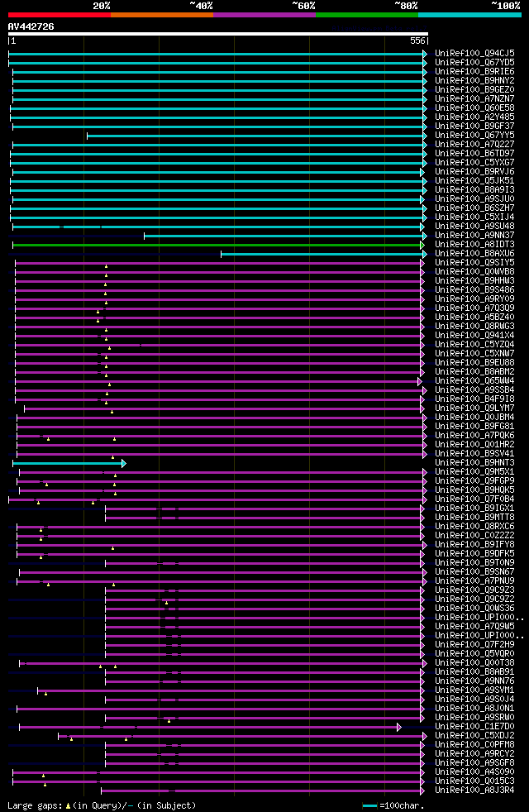Image resolution: width=529 pixels, height=812 pixels.
Task: Click the cyan alignment bar of Q67YY5
Action: click(257, 136)
